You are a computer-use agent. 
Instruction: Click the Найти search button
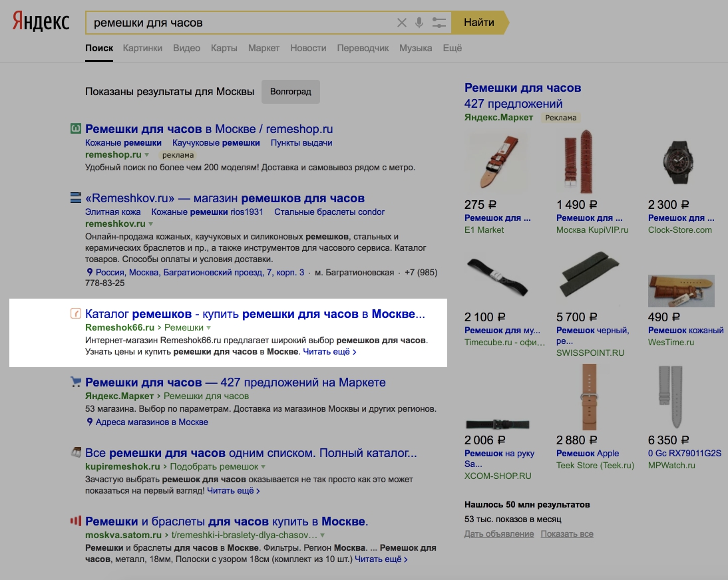[480, 22]
